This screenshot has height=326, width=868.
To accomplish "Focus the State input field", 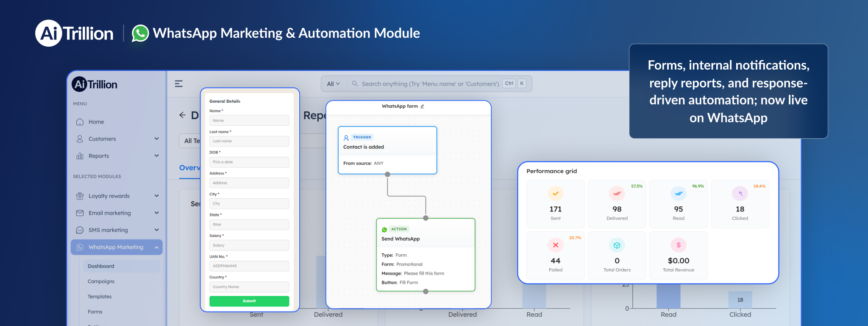I will (249, 225).
